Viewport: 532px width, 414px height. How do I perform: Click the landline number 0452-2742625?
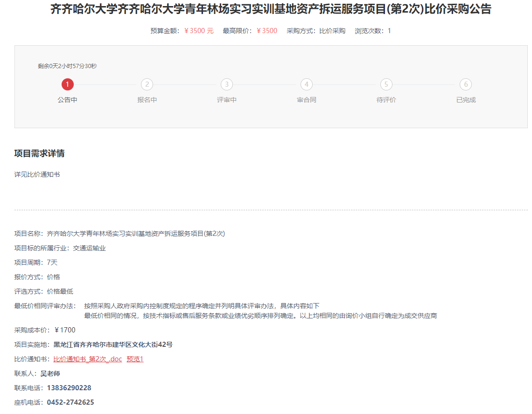[x=70, y=402]
